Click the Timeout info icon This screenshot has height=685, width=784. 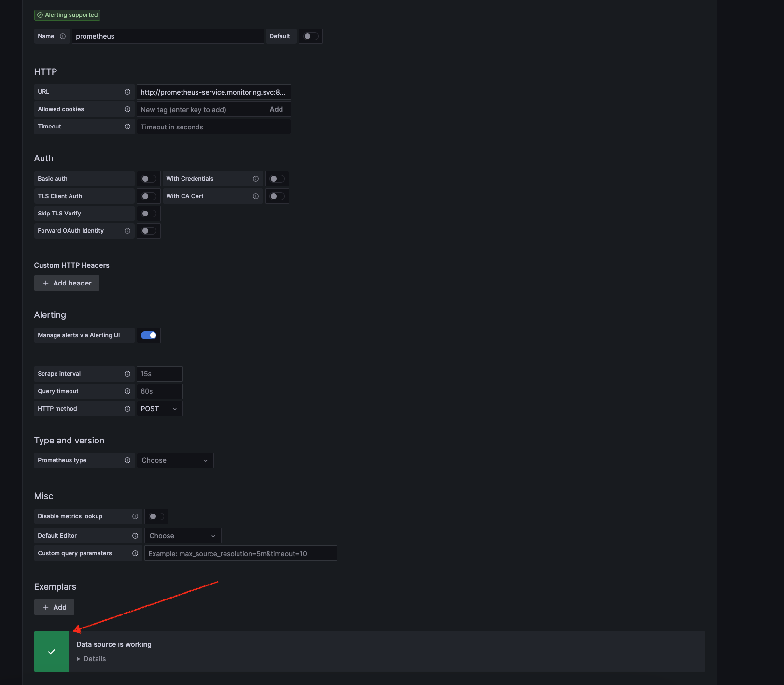pos(127,127)
